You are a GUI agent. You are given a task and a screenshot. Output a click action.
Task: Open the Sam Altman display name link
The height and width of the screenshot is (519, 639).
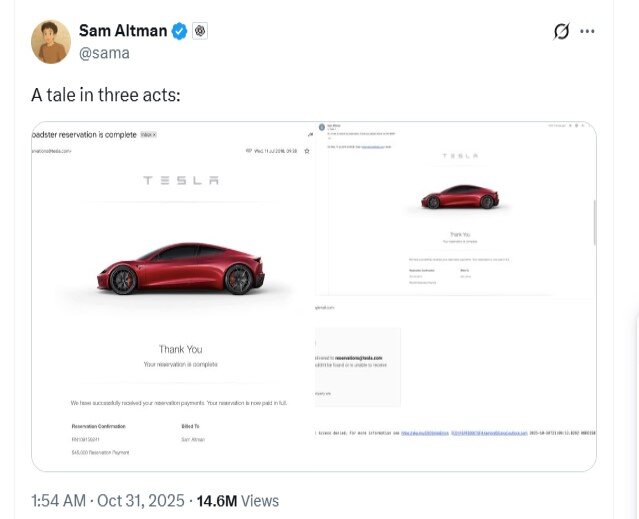[x=124, y=31]
